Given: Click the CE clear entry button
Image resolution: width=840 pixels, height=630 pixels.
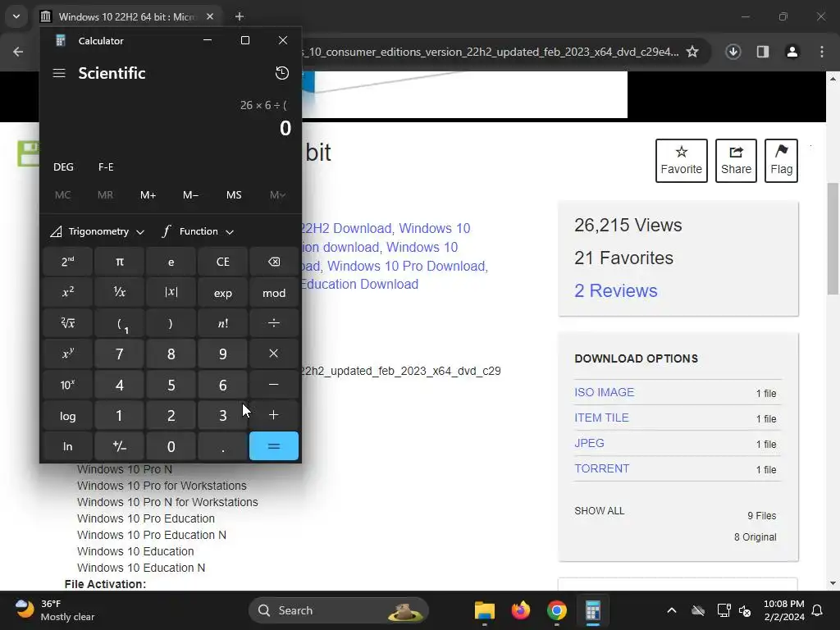Looking at the screenshot, I should 222,262.
